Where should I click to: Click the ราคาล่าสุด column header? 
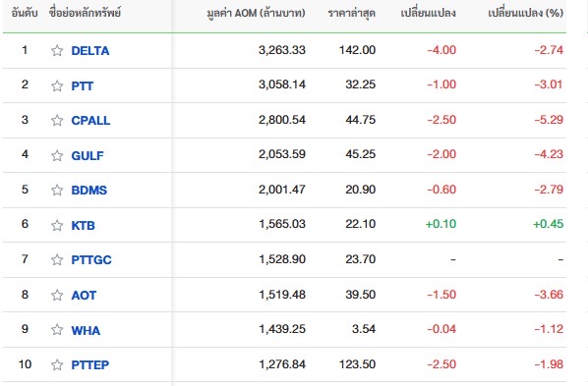(351, 14)
